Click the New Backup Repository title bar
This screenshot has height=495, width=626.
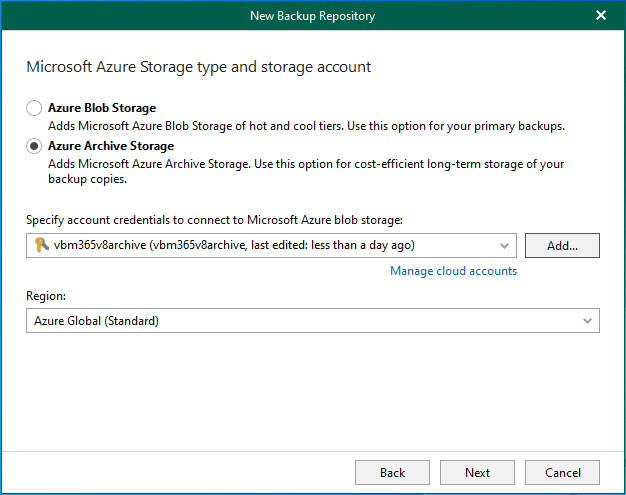click(x=312, y=15)
